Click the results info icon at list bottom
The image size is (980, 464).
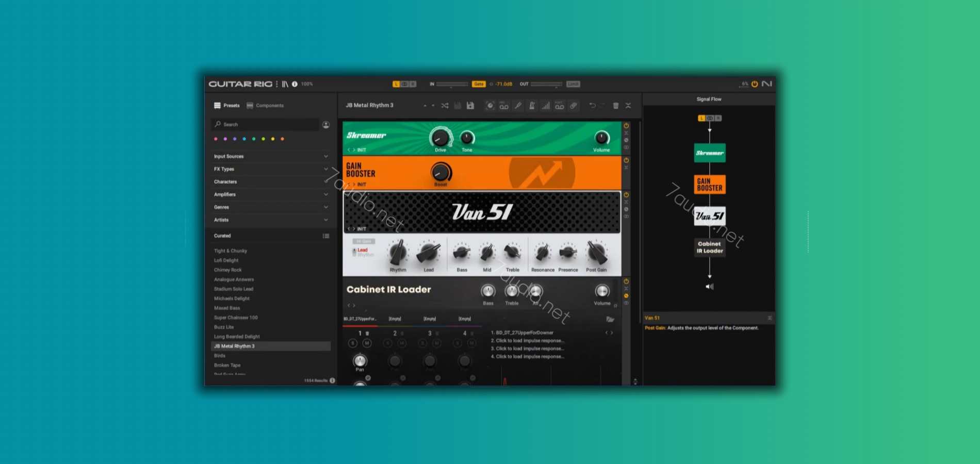click(332, 380)
